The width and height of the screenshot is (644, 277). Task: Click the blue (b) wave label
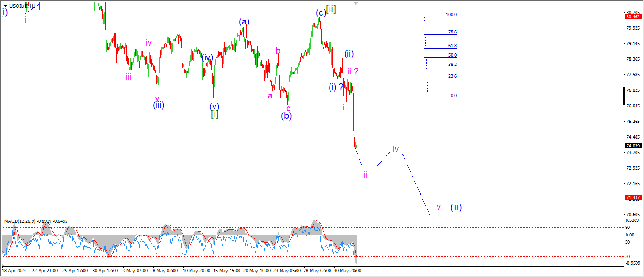pos(287,116)
